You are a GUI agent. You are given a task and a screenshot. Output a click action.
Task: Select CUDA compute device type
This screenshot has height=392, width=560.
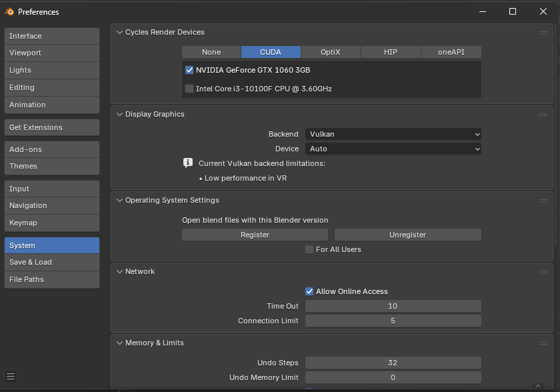(271, 52)
